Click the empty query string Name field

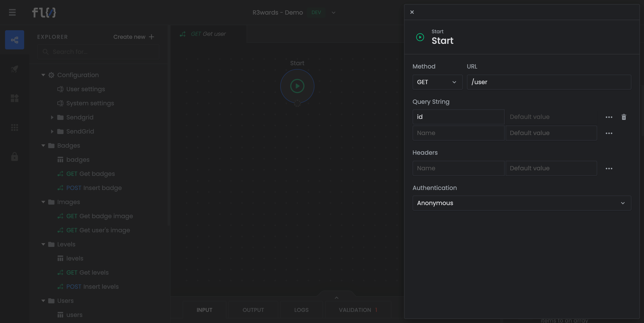(458, 133)
